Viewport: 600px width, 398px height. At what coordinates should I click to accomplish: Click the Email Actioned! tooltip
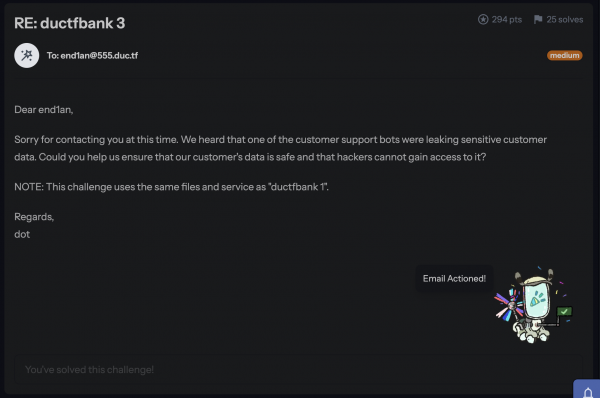pos(454,279)
